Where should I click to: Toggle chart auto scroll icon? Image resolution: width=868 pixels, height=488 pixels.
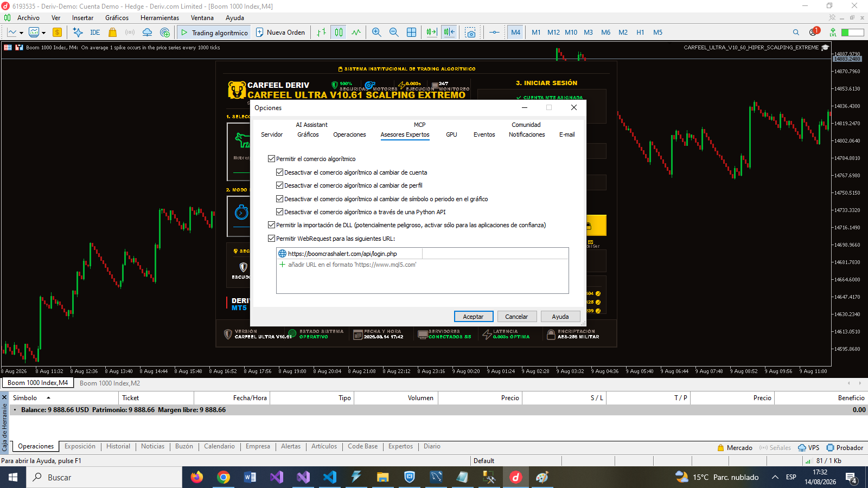tap(432, 33)
